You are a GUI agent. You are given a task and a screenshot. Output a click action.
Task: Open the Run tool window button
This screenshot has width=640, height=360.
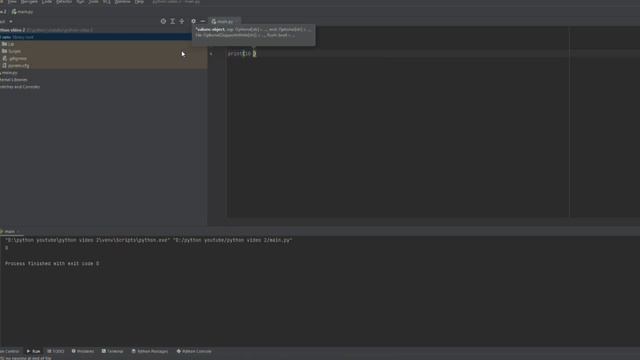tap(33, 351)
